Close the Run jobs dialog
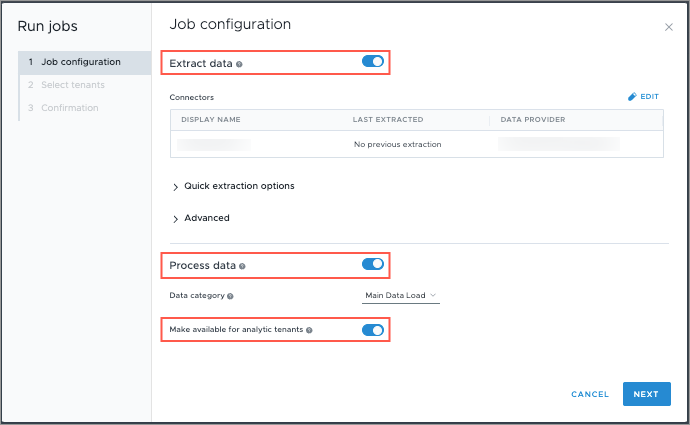Viewport: 690px width, 425px height. [669, 28]
